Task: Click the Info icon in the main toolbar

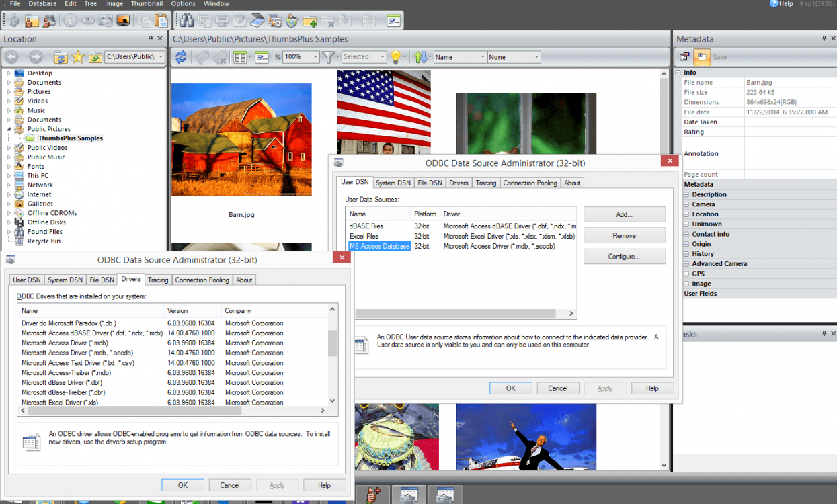Action: tap(70, 20)
